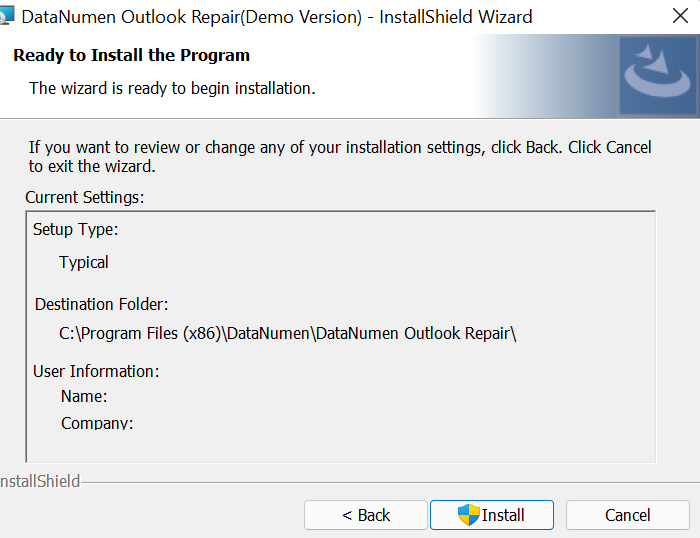
Task: Click inside the Current Settings box
Action: coord(341,337)
